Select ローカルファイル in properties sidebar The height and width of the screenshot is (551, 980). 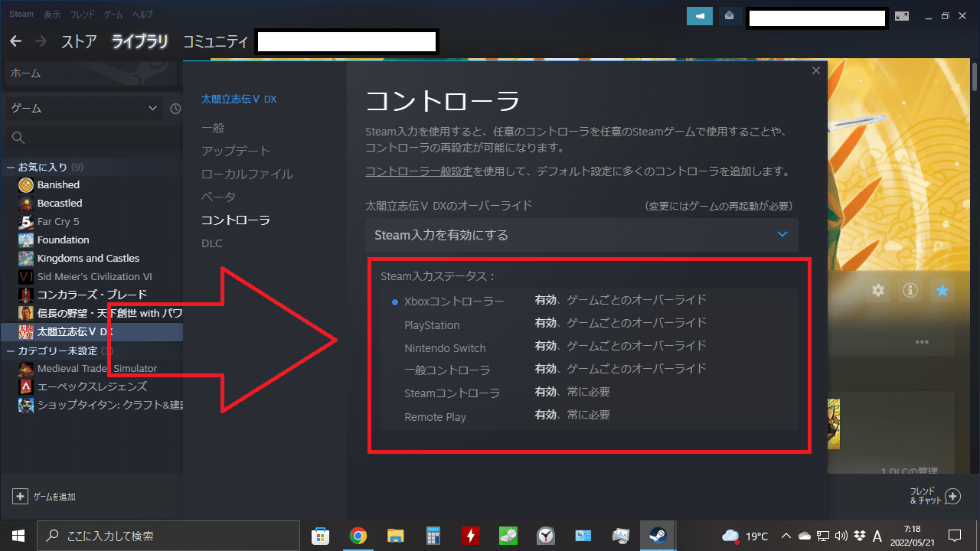point(247,174)
